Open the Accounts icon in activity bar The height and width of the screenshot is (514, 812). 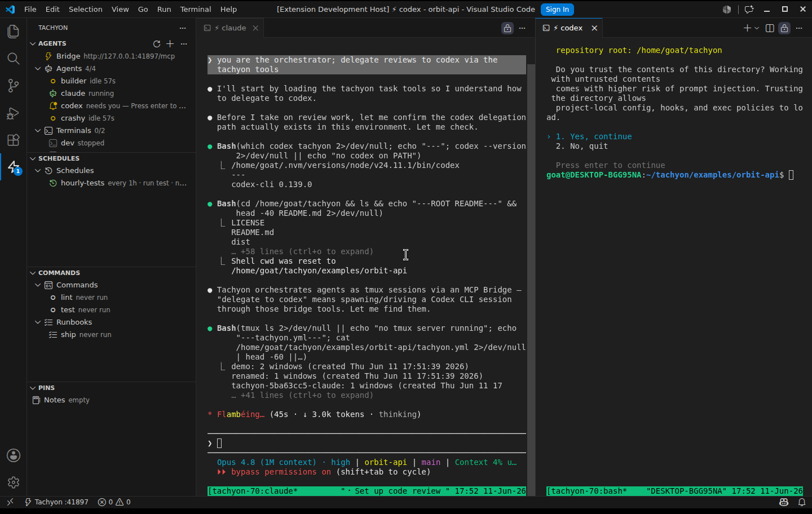point(14,455)
